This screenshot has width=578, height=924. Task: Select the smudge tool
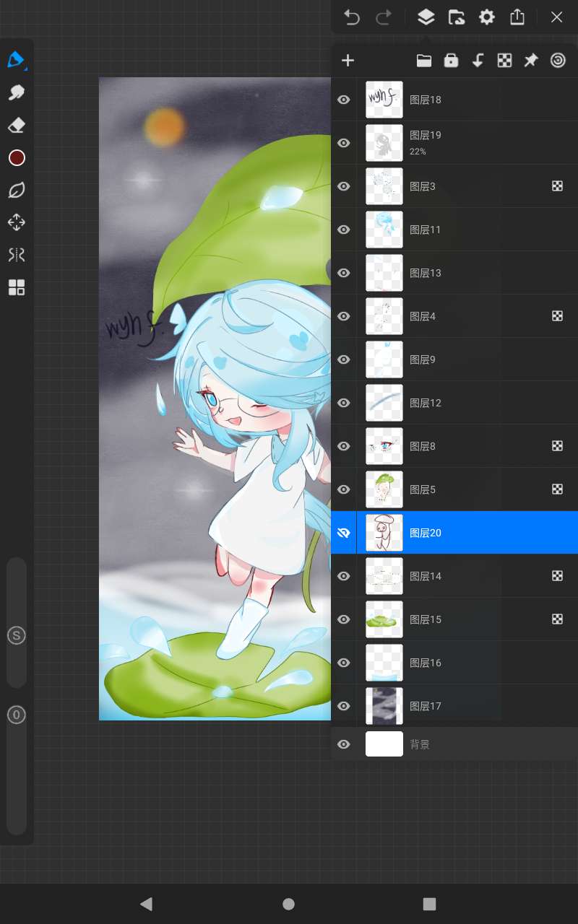tap(16, 92)
